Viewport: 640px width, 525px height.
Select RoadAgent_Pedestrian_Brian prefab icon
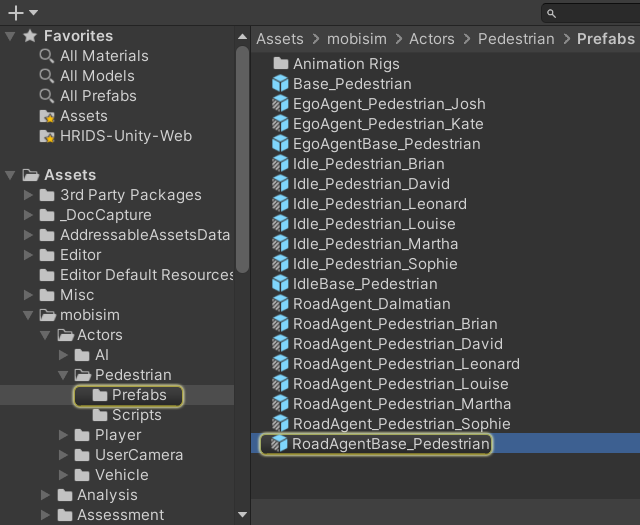coord(280,324)
